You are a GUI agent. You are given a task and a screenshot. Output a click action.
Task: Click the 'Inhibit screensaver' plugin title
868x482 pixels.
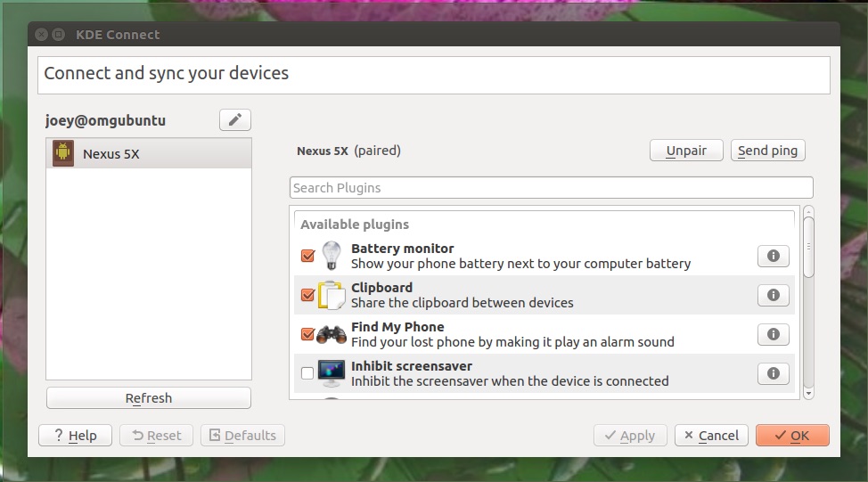(412, 366)
